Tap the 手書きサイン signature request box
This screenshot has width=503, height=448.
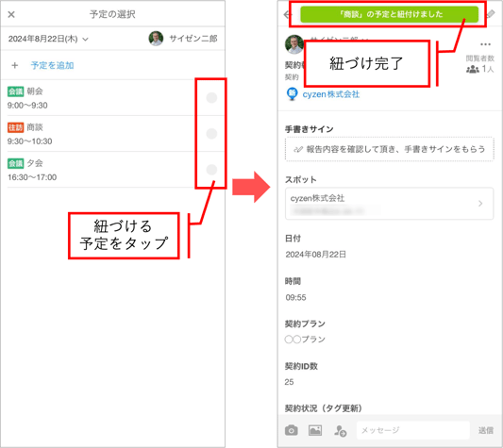point(389,149)
